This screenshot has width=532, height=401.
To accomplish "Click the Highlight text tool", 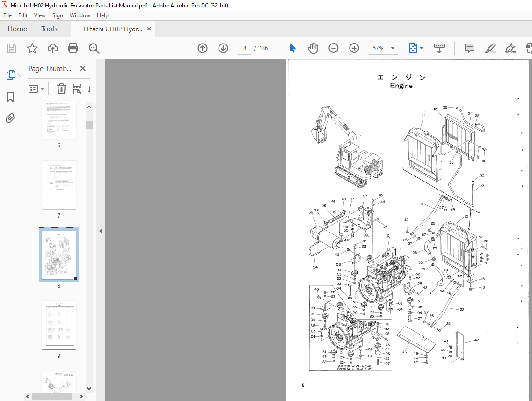I will [490, 48].
